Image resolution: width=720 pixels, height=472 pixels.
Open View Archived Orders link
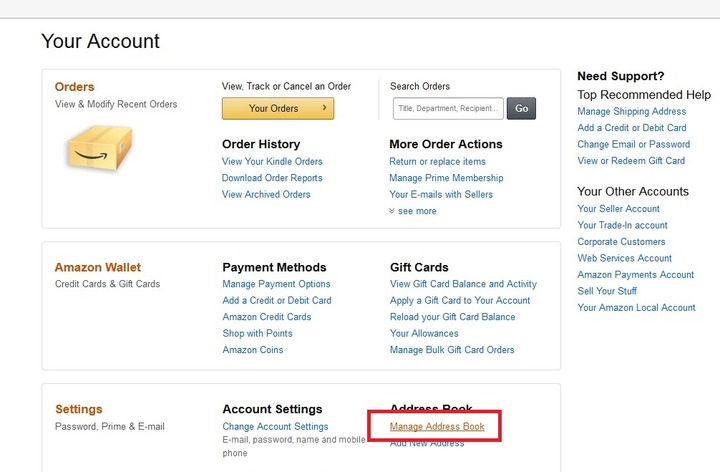(266, 195)
